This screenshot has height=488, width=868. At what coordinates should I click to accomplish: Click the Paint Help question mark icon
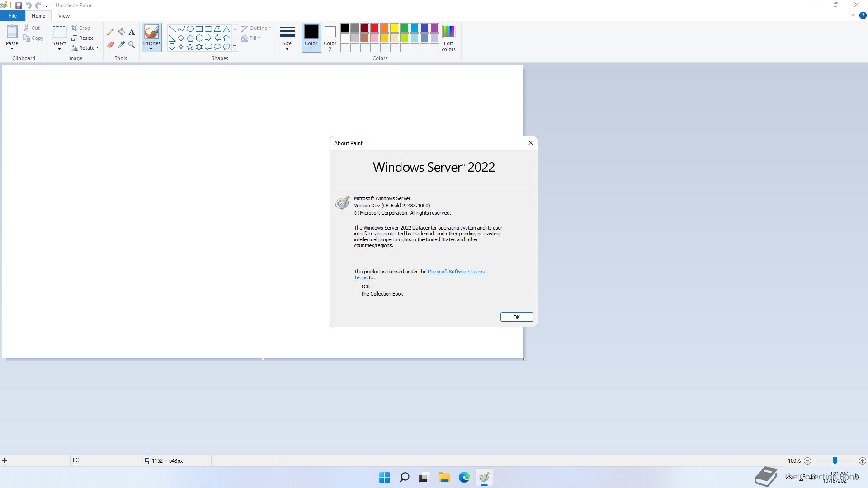click(863, 15)
